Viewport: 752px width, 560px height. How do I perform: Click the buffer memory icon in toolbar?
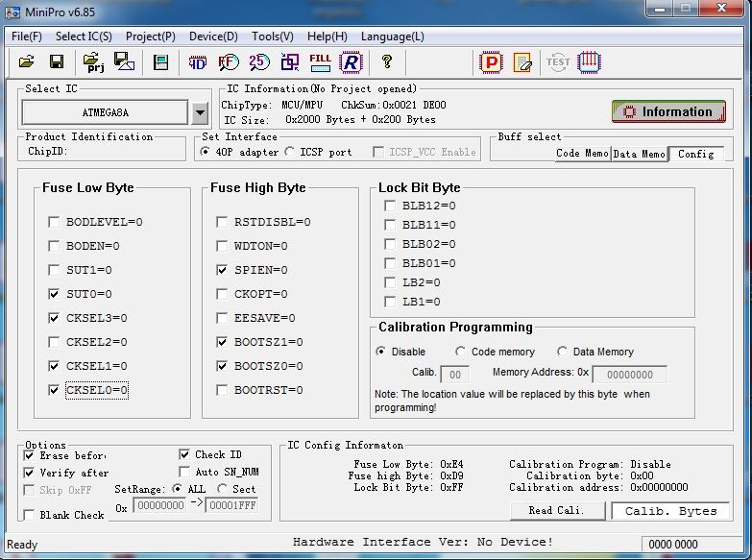click(x=160, y=62)
